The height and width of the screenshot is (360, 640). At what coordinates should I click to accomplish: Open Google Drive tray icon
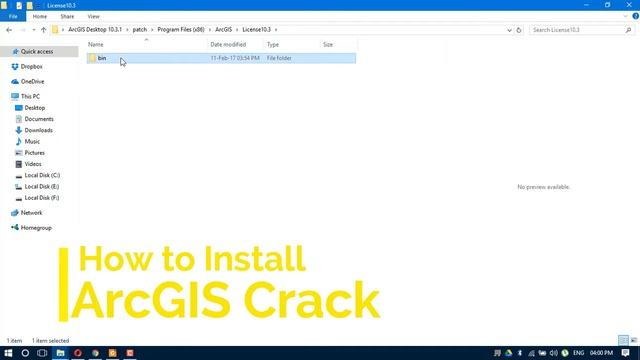pos(509,353)
